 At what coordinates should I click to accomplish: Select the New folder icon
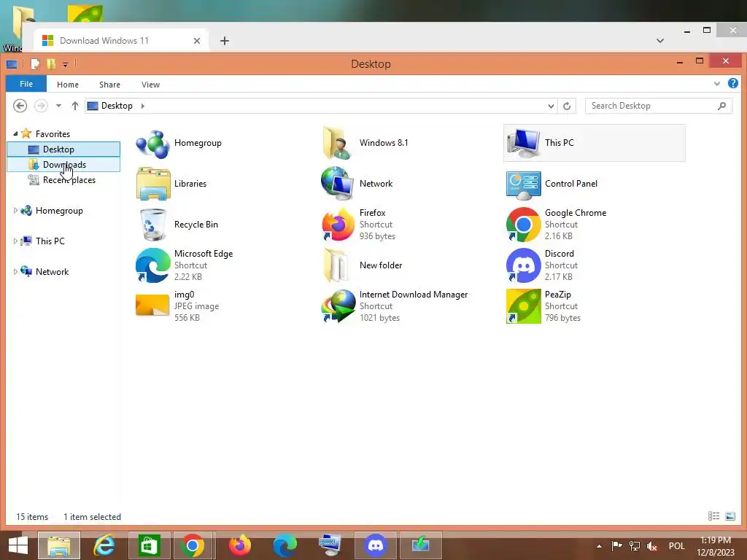[x=336, y=265]
